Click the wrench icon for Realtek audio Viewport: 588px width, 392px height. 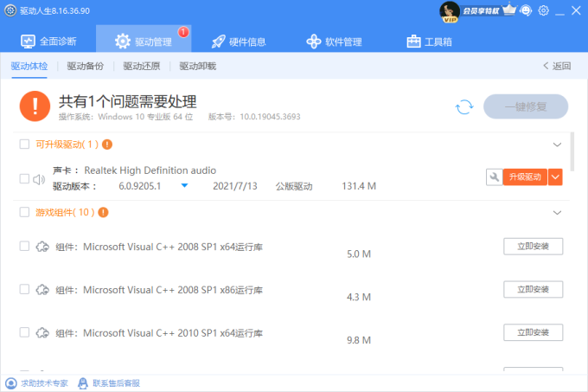click(x=494, y=177)
